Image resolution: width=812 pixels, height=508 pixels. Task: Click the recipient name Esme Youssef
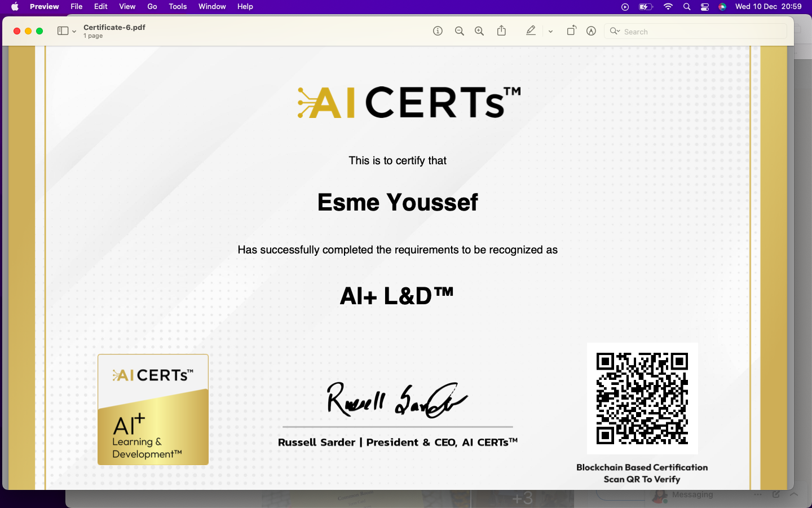pos(398,202)
